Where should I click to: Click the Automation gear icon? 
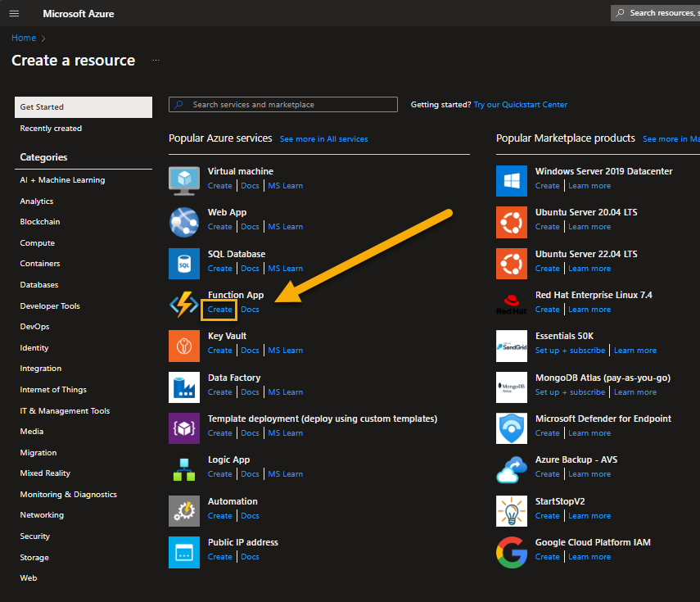coord(184,511)
